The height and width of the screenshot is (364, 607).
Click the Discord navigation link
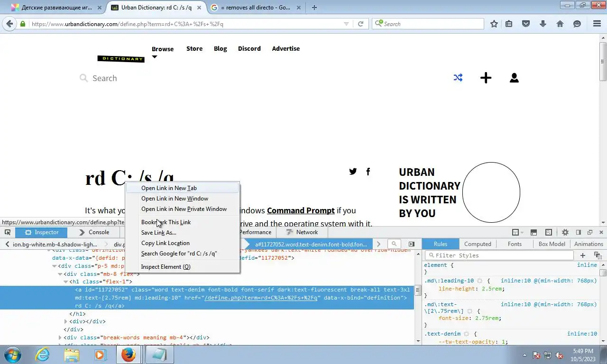coord(249,49)
